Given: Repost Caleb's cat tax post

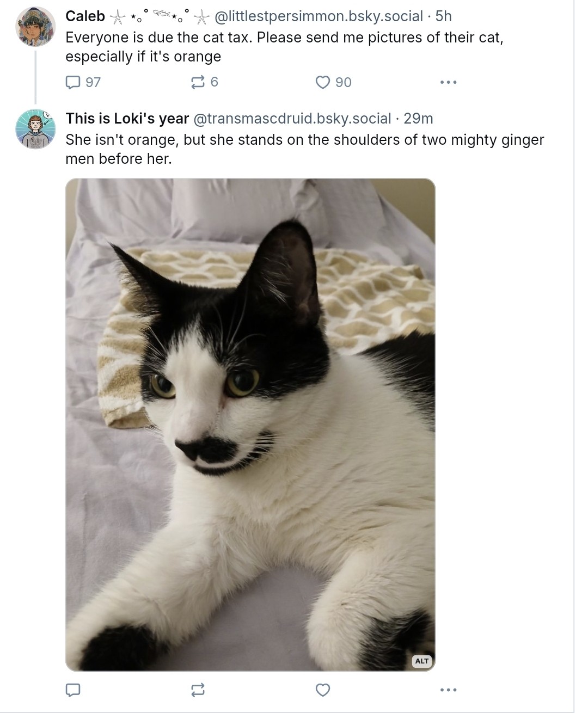Looking at the screenshot, I should coord(198,82).
